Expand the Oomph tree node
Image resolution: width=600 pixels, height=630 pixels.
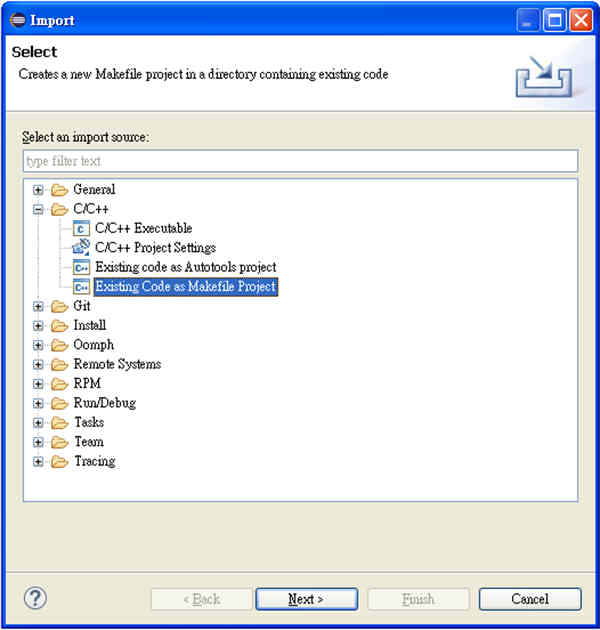pos(38,345)
